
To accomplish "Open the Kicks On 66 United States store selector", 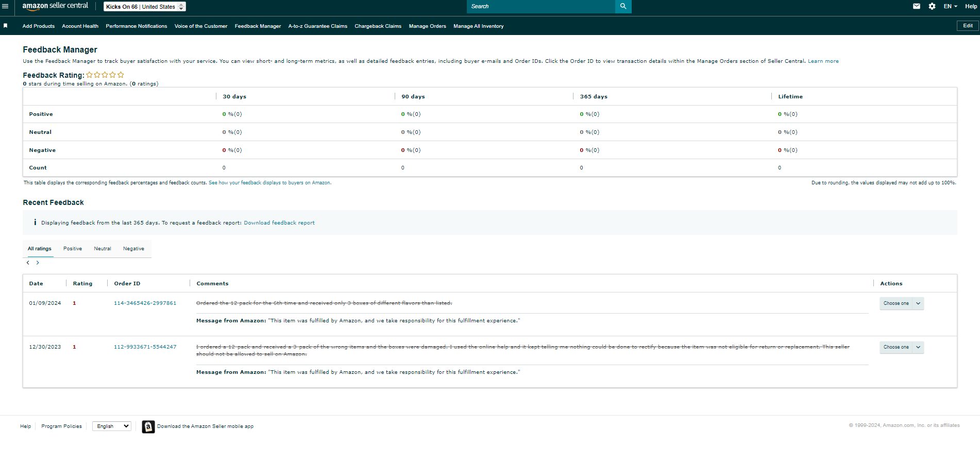I will coord(145,7).
